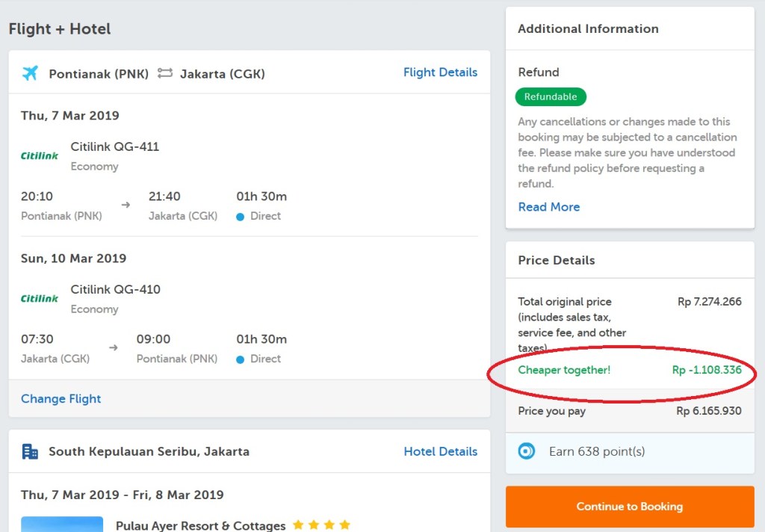Screen dimensions: 765x532
Task: Click the points reward circle icon
Action: pos(527,451)
